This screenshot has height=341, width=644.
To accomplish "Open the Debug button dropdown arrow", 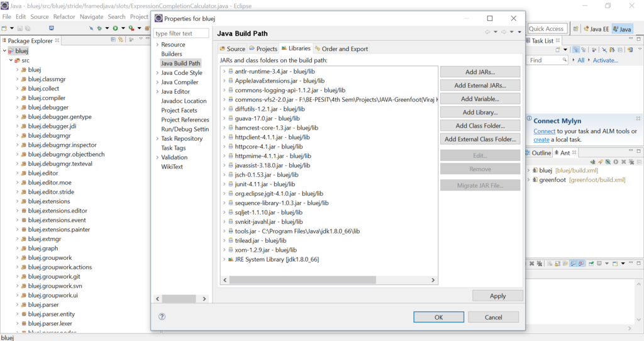I will 107,28.
